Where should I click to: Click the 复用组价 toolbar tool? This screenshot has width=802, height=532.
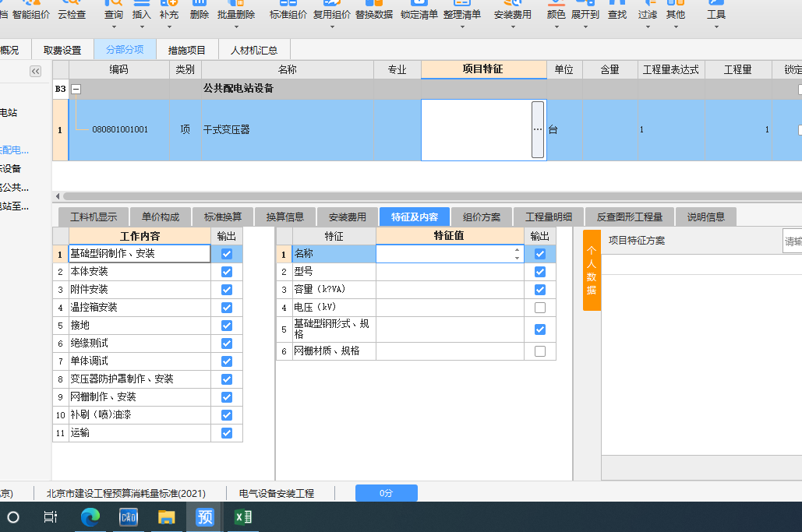pyautogui.click(x=331, y=14)
